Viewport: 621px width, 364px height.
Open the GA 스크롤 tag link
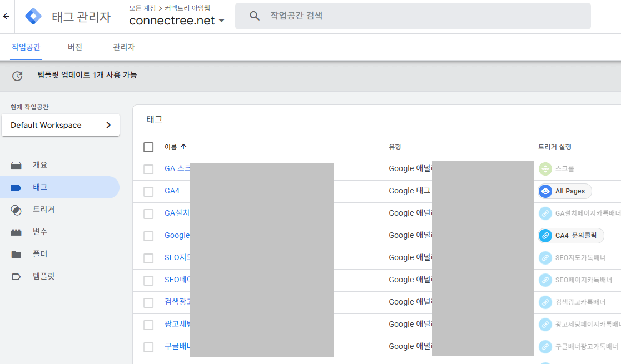coord(177,169)
